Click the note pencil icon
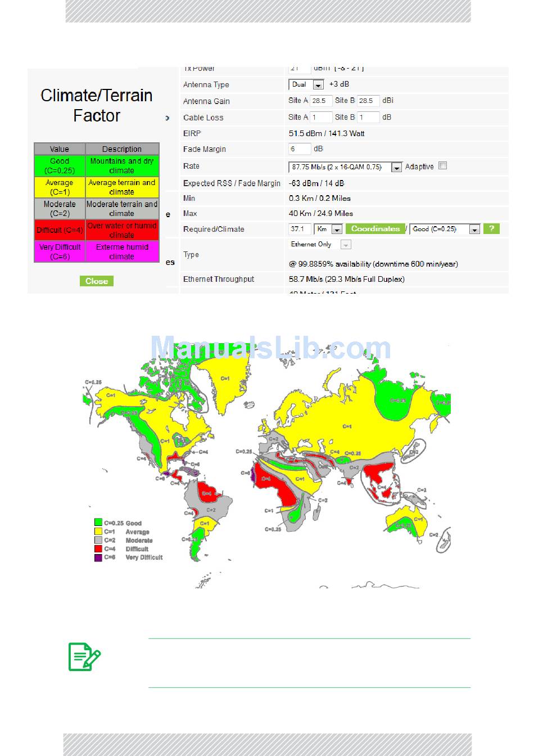This screenshot has width=534, height=756. pyautogui.click(x=84, y=657)
